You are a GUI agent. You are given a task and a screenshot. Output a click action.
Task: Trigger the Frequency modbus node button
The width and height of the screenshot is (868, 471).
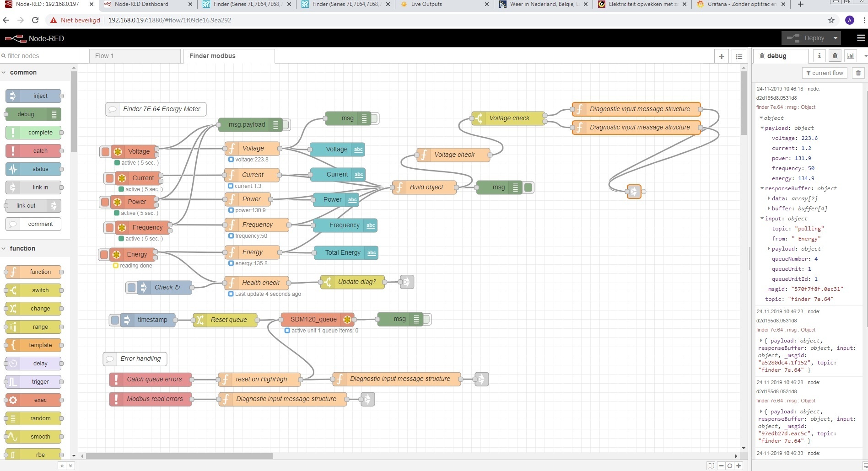point(109,227)
